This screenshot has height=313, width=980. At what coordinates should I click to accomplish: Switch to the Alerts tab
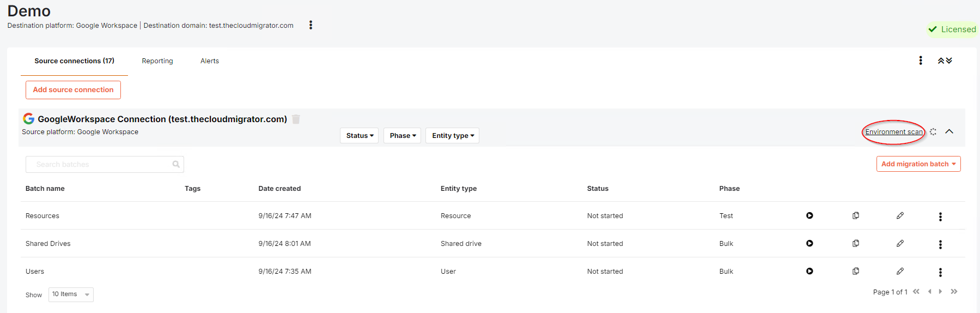coord(210,61)
